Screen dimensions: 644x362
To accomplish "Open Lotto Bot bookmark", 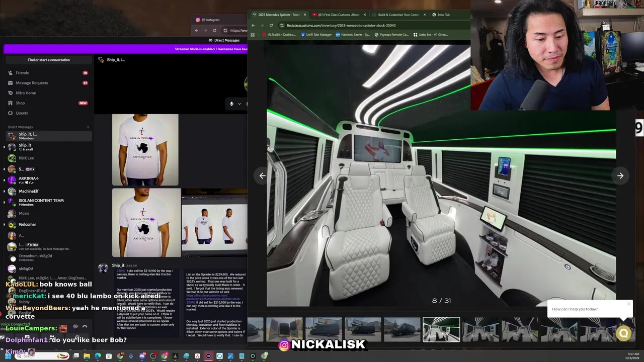I will point(430,35).
